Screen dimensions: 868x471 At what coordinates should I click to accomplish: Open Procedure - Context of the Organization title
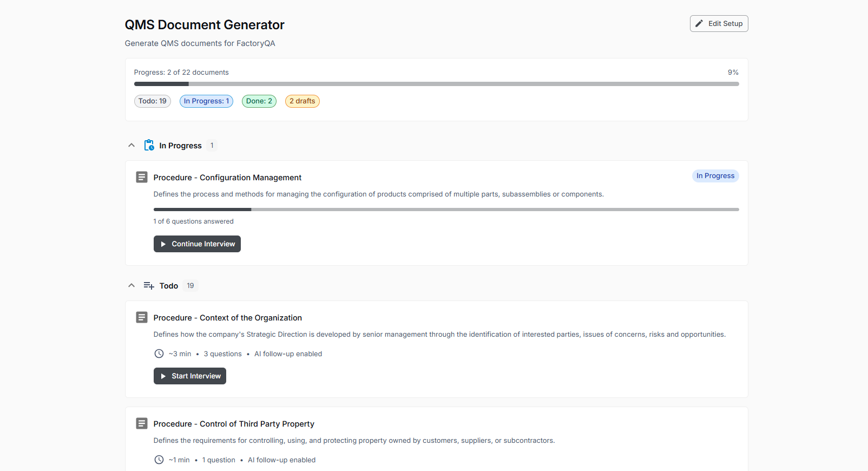click(x=227, y=318)
